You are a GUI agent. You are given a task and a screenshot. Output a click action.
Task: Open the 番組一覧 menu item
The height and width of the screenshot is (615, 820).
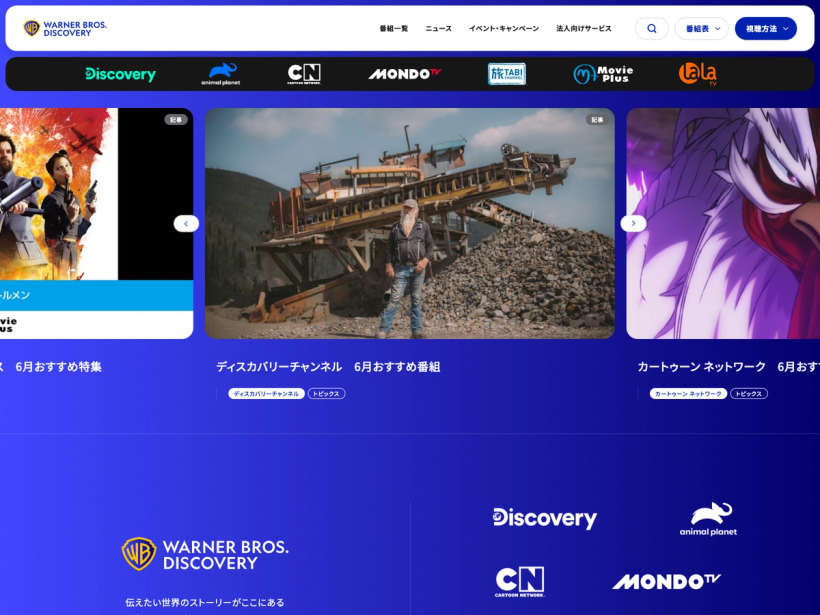(x=393, y=28)
